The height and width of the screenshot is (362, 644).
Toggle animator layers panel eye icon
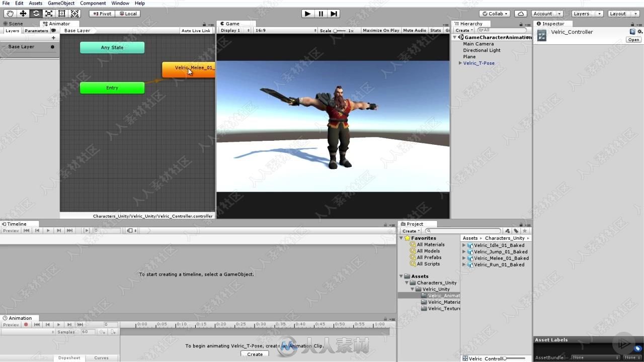(x=53, y=31)
